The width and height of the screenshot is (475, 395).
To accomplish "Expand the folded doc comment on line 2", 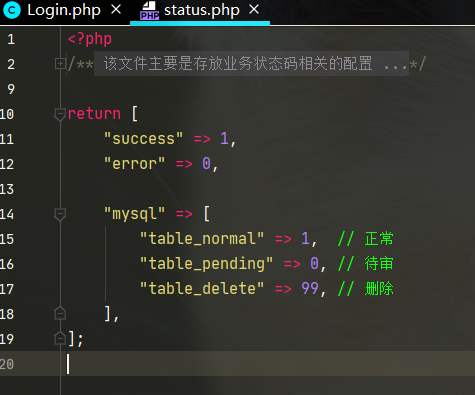I will pos(60,63).
